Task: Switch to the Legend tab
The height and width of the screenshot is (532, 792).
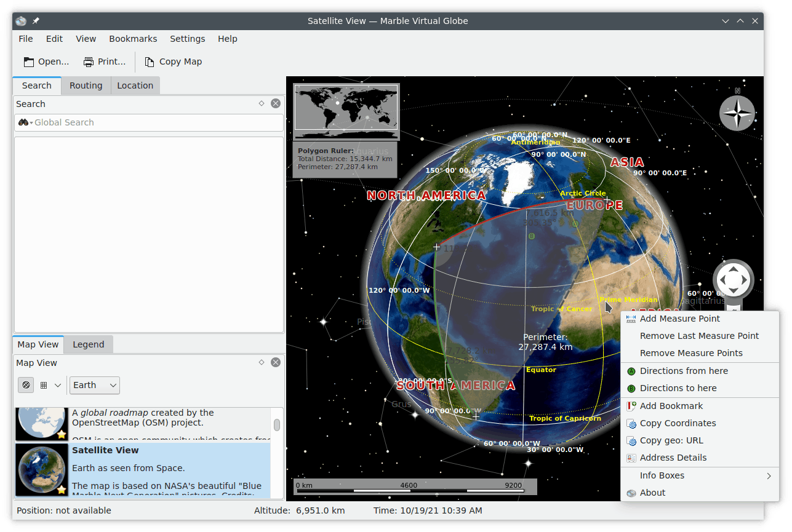Action: click(x=89, y=344)
